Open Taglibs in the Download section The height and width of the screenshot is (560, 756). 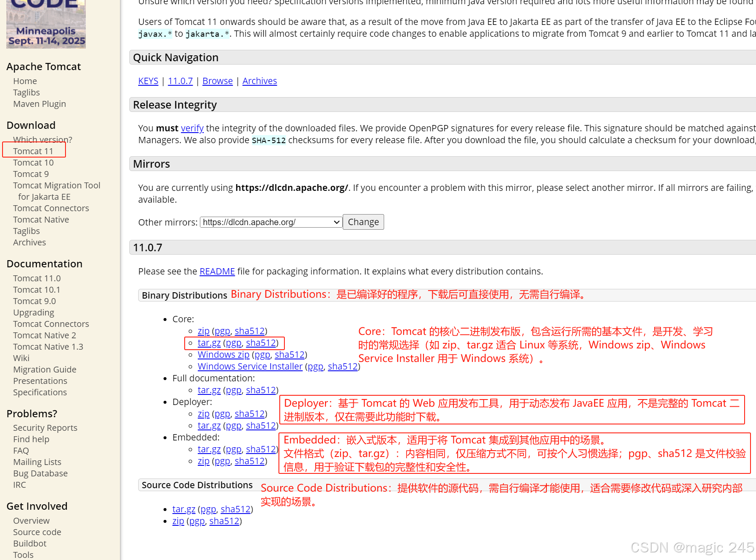pos(26,231)
